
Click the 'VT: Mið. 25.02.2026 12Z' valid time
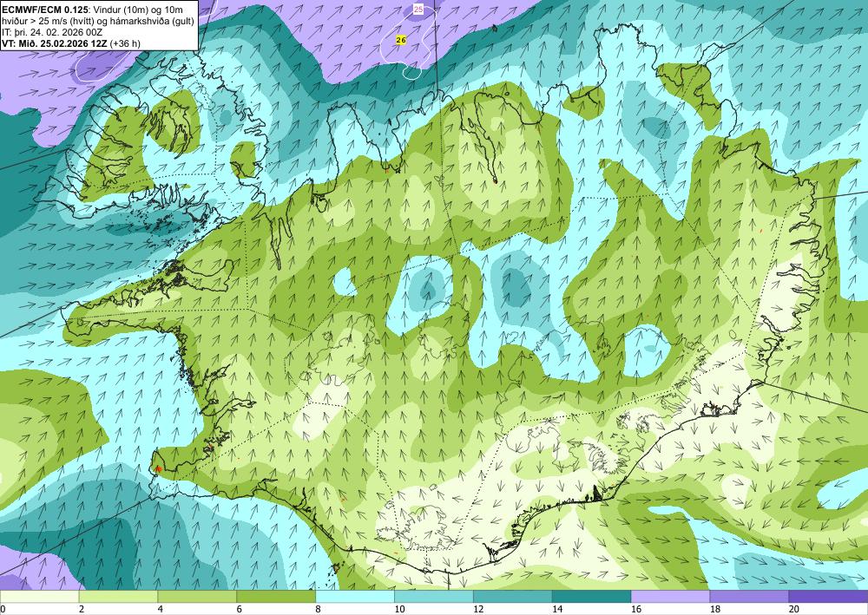[55, 43]
